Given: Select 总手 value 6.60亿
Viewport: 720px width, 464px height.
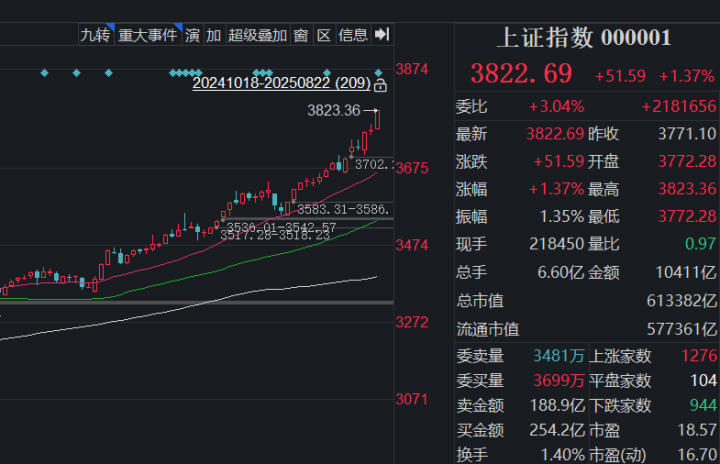Looking at the screenshot, I should point(561,272).
